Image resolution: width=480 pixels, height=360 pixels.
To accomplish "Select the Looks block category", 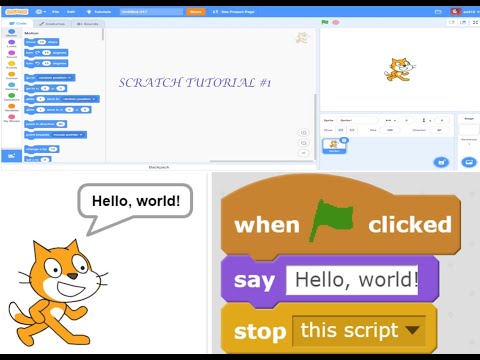I will click(11, 44).
